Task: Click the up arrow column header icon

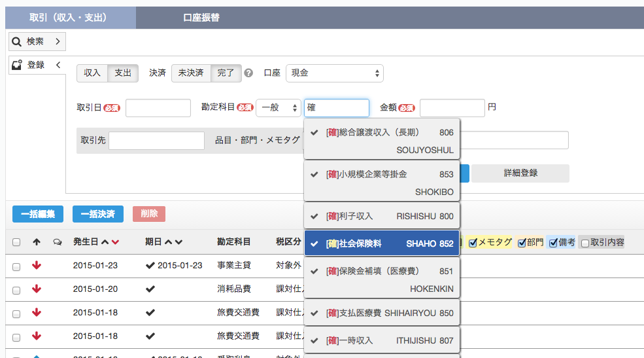Action: 37,242
